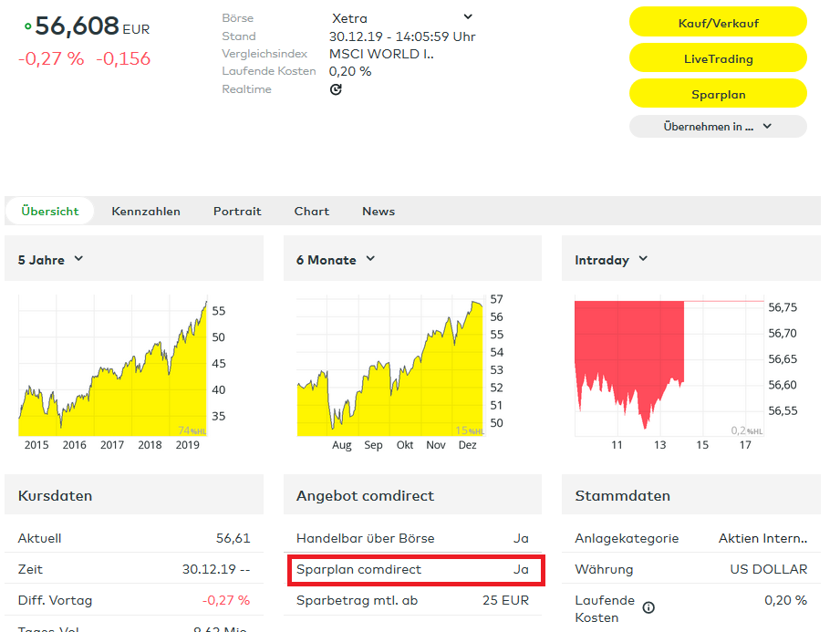Viewport: 840px width, 632px height.
Task: Click the Sparplan comdirect row
Action: 414,570
